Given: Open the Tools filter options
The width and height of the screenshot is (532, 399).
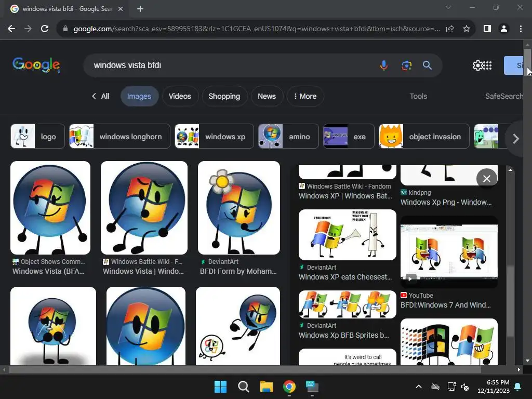Looking at the screenshot, I should click(x=418, y=96).
